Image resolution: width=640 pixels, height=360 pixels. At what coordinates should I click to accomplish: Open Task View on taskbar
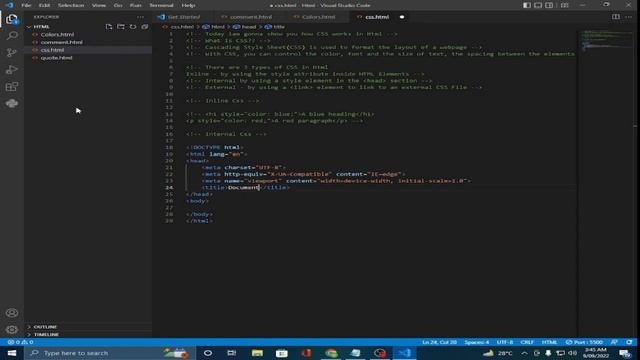click(x=232, y=353)
